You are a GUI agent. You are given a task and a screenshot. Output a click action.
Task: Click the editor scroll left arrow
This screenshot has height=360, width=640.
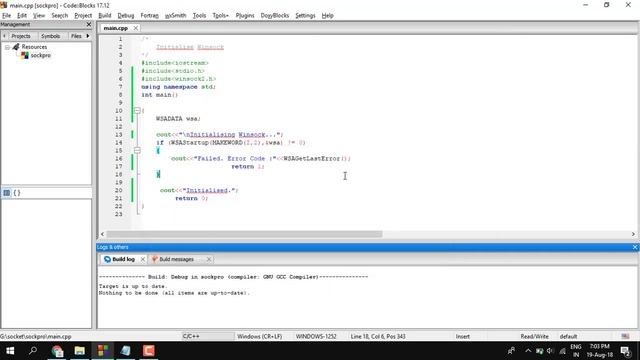click(102, 234)
